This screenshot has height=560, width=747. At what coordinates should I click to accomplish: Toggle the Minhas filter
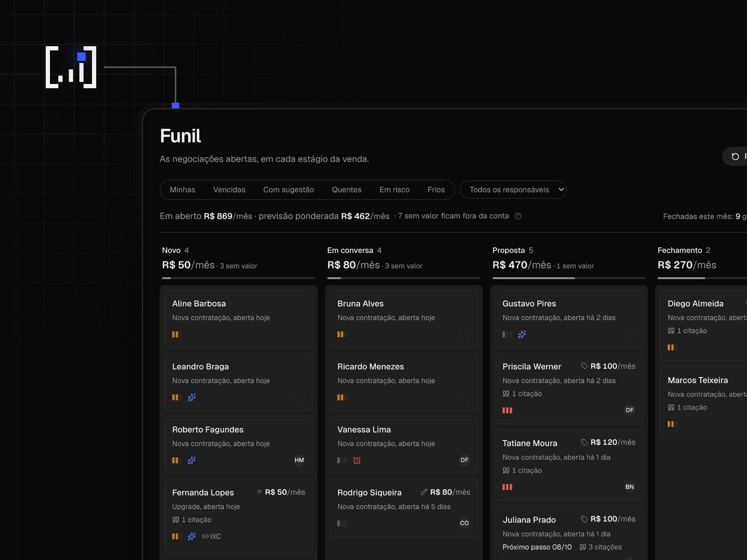183,189
